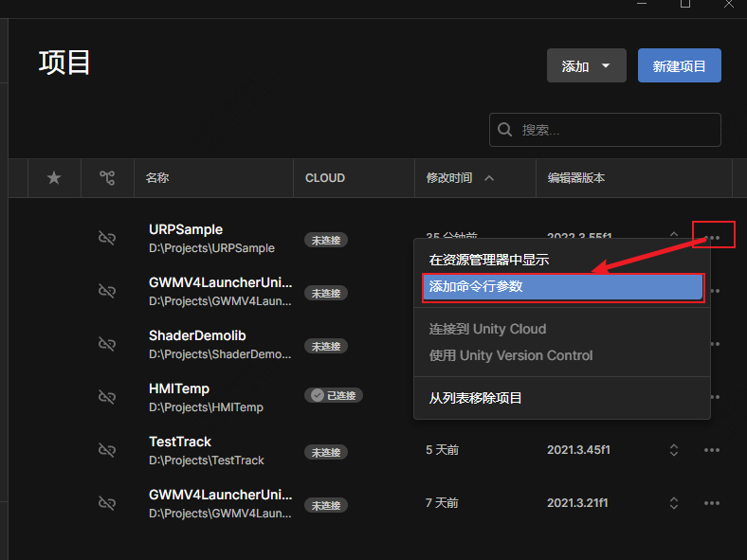This screenshot has height=560, width=747.
Task: Click the unlinked cloud icon for URPSample
Action: point(107,238)
